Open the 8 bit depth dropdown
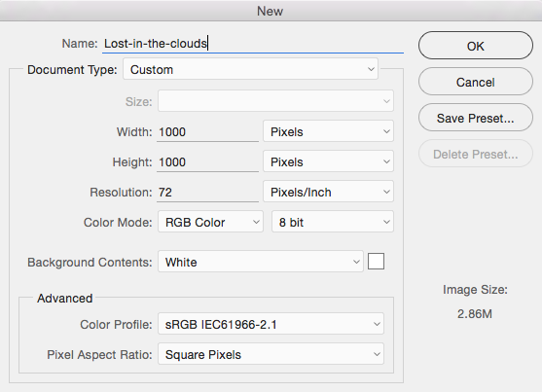 point(332,222)
